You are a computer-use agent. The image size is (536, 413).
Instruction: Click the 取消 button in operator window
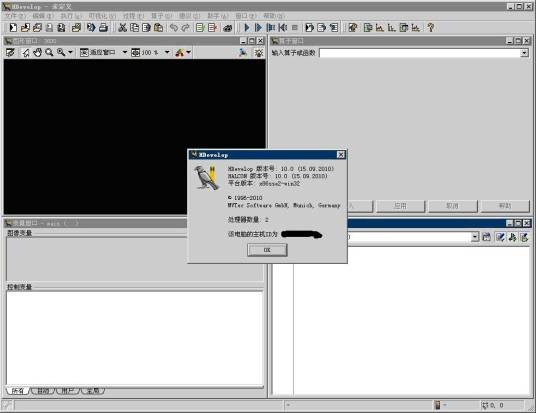pyautogui.click(x=452, y=206)
